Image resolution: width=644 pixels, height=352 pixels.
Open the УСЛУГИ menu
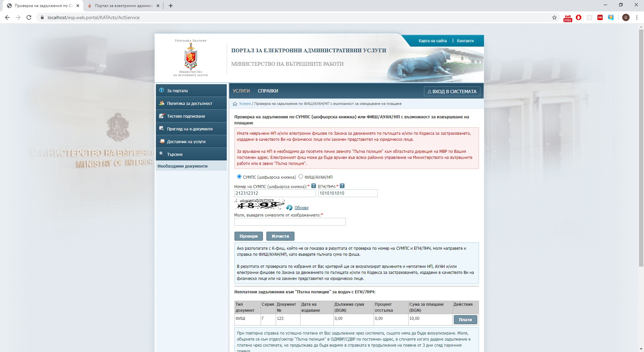pos(241,91)
